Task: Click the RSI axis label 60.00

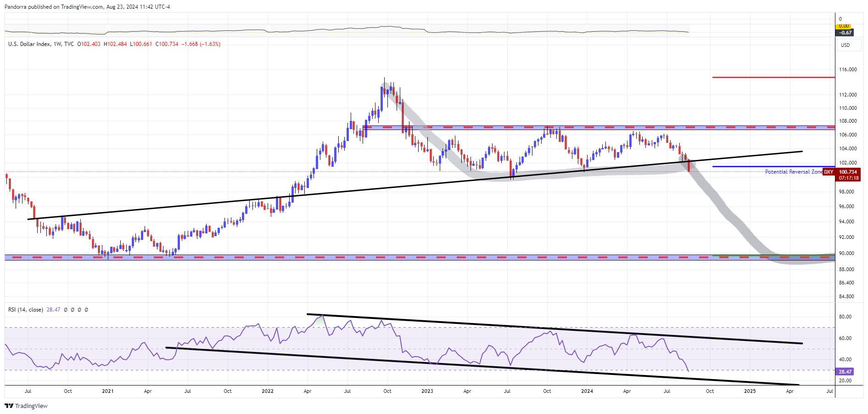Action: tap(845, 338)
